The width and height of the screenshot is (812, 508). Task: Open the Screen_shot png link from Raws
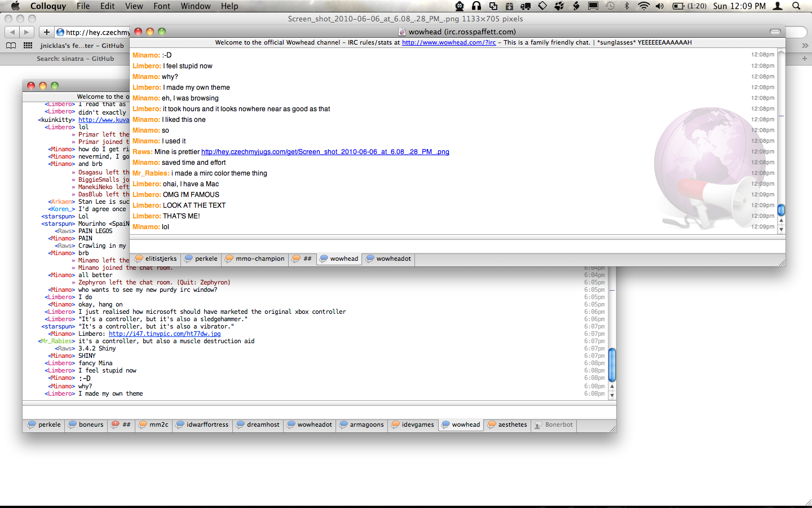point(325,152)
